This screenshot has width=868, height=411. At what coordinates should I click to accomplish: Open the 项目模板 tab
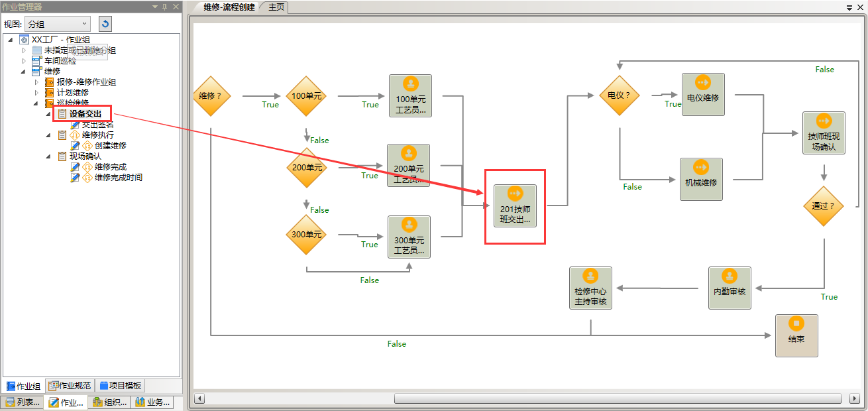pos(120,386)
